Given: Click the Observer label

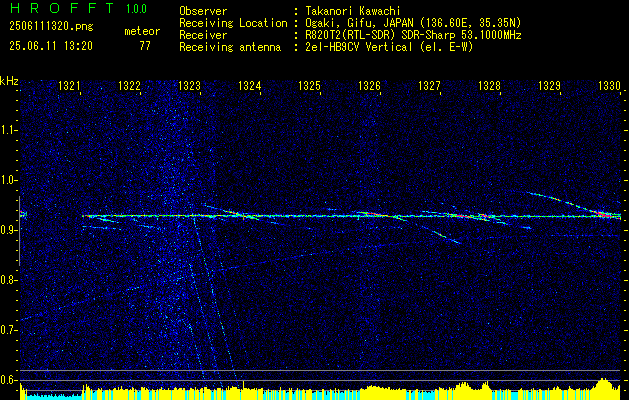Looking at the screenshot, I should click(203, 11).
